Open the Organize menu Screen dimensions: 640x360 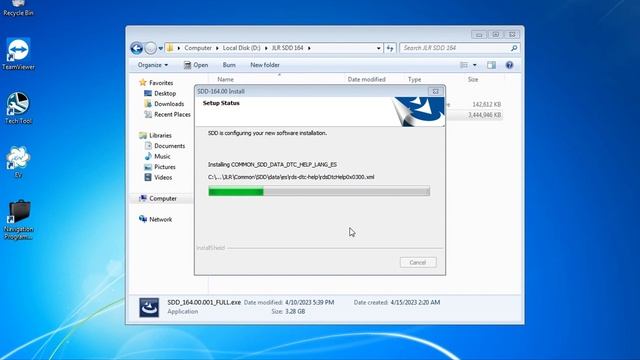[153, 65]
